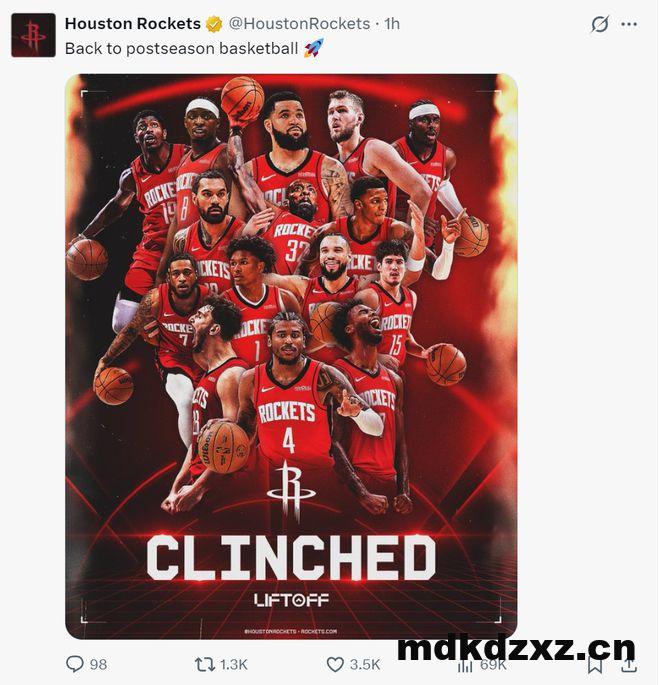Click the 69K views count
The height and width of the screenshot is (685, 660).
point(493,665)
